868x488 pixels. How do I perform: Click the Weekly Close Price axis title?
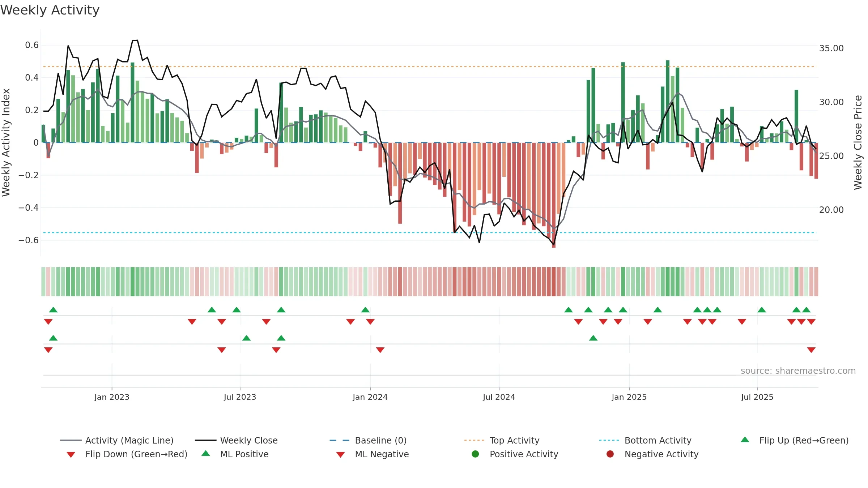click(858, 142)
